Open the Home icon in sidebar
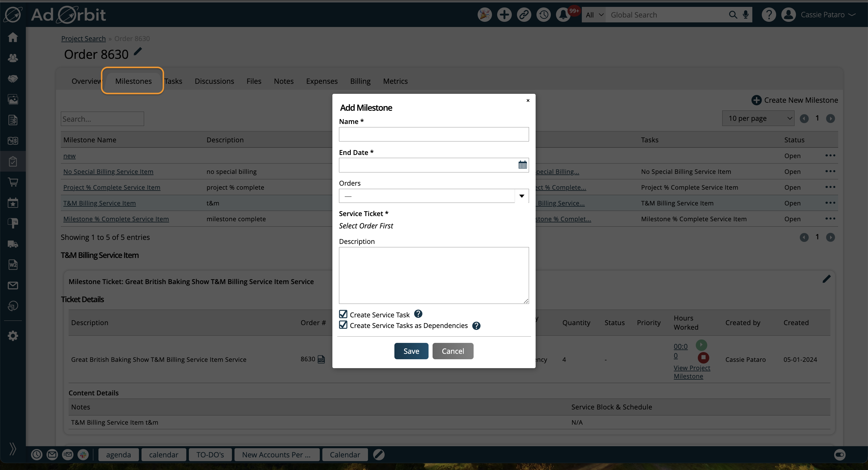The width and height of the screenshot is (868, 470). coord(13,37)
